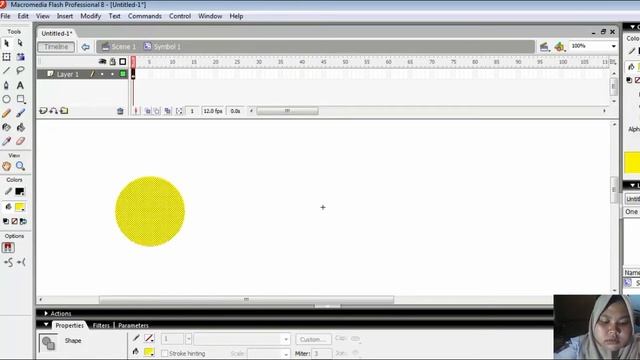Image resolution: width=640 pixels, height=360 pixels.
Task: Select the Pencil tool
Action: 7,113
